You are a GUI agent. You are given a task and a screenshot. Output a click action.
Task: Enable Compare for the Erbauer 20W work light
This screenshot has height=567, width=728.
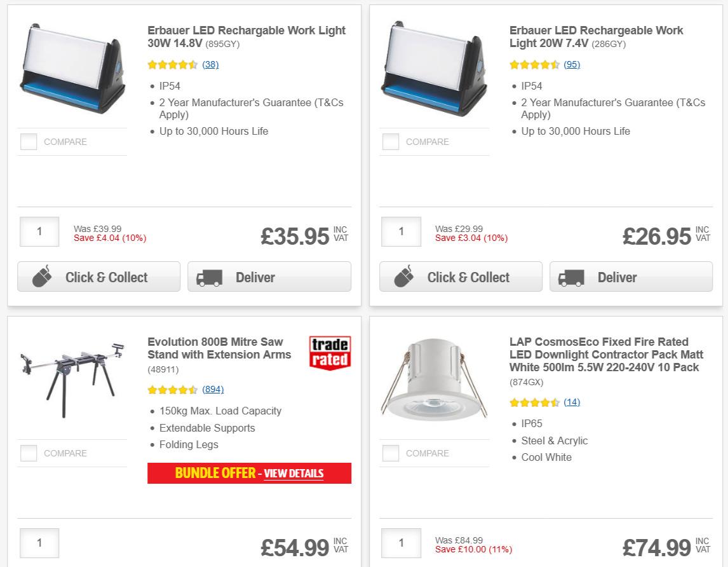[390, 142]
